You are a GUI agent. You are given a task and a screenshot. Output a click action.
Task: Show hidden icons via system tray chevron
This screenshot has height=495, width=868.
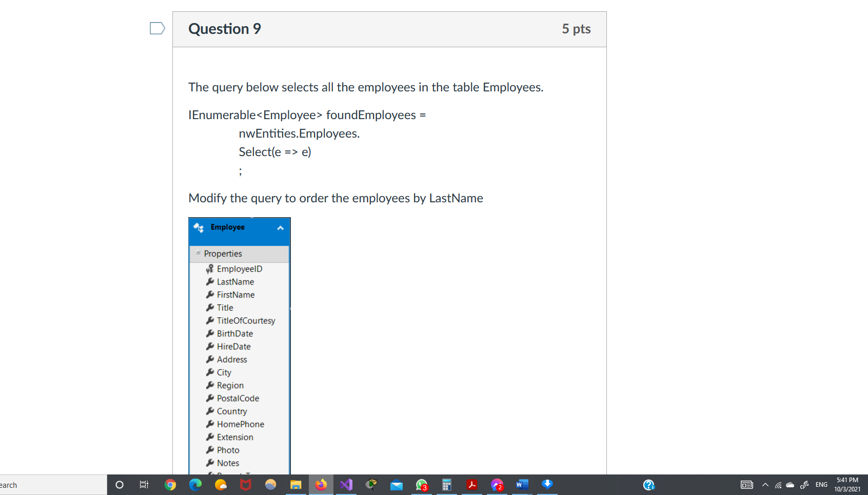pos(765,484)
